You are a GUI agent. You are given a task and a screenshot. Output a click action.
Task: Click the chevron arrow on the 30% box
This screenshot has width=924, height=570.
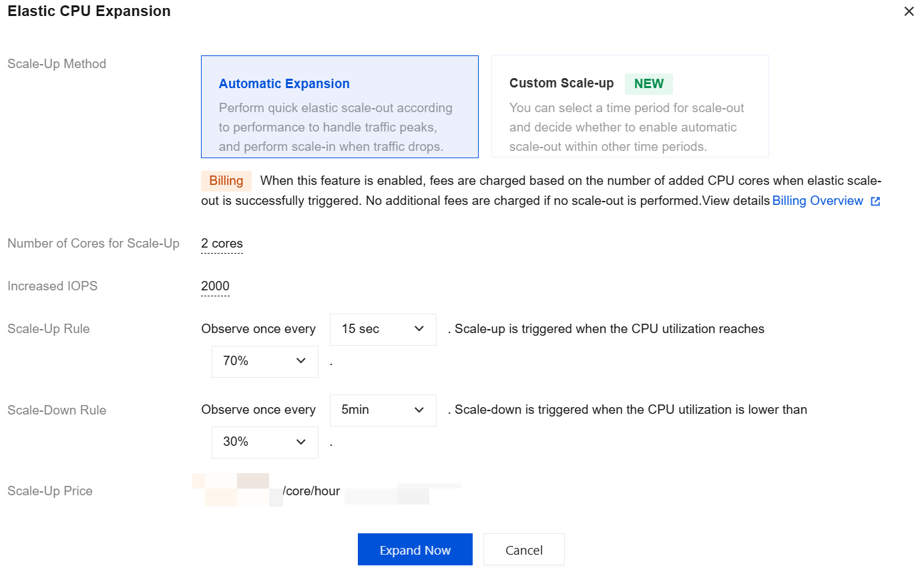pyautogui.click(x=301, y=442)
